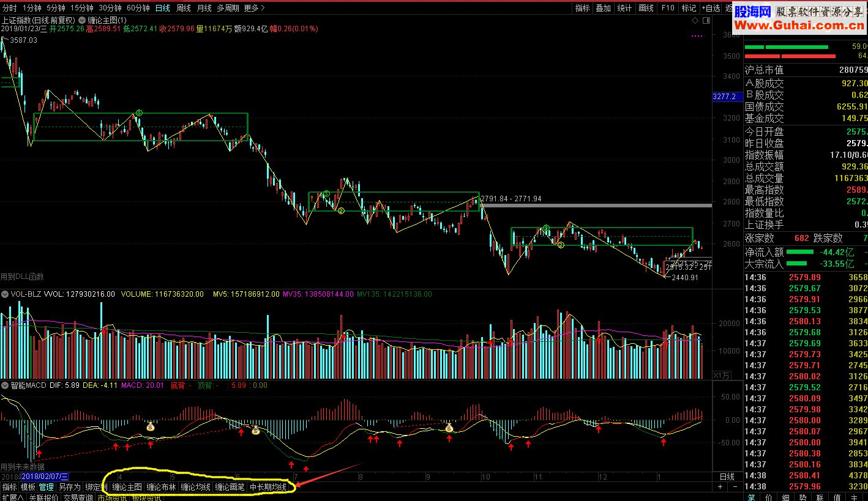Screen dimensions: 868x501
Task: Open F10 company info
Action: [x=668, y=8]
